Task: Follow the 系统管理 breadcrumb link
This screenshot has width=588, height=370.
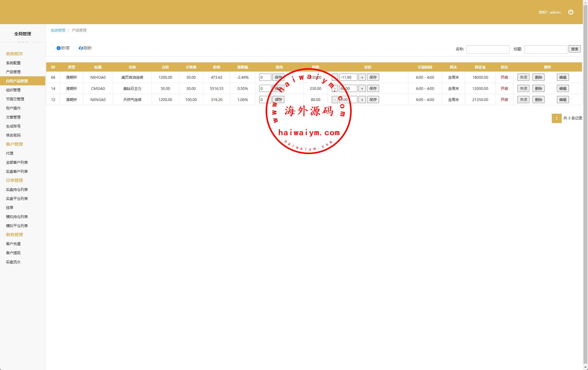Action: (58, 30)
